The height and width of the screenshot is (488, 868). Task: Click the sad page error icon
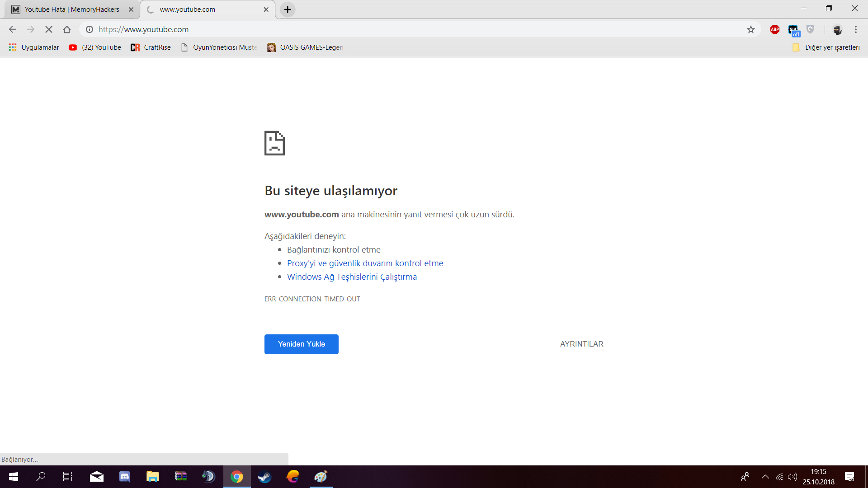click(274, 143)
